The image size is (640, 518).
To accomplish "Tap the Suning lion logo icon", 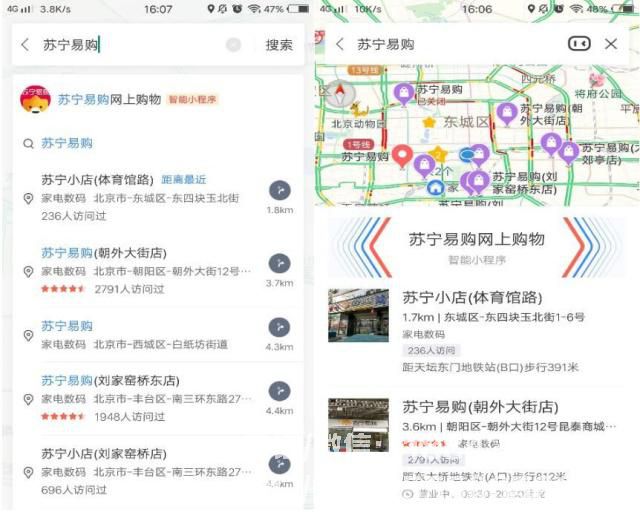I will [35, 99].
